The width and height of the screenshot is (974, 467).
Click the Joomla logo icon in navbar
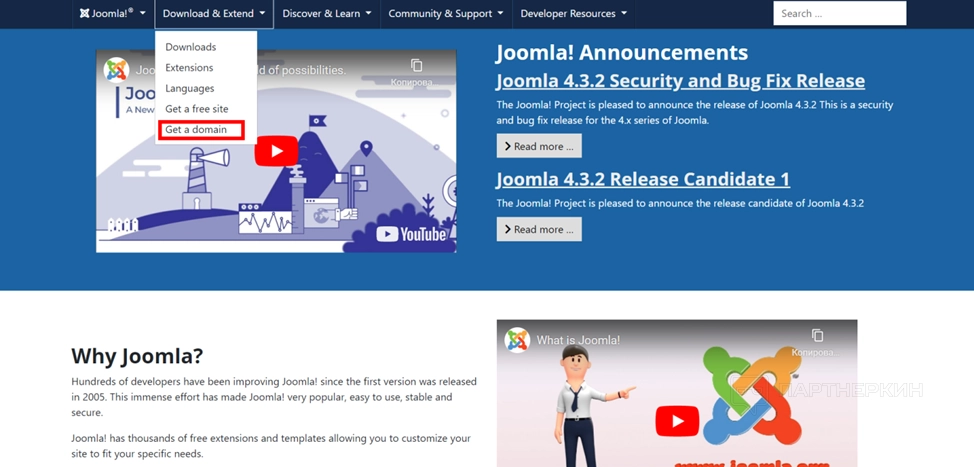click(x=84, y=14)
